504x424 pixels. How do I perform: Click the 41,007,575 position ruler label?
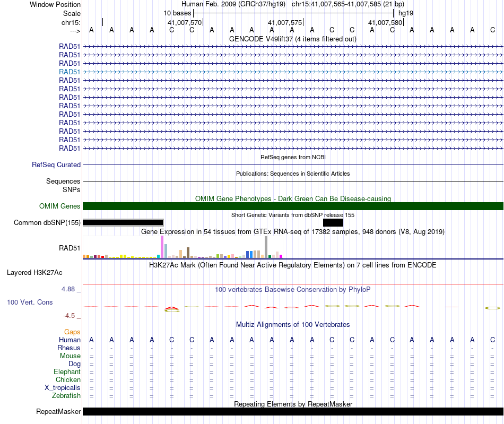click(285, 22)
